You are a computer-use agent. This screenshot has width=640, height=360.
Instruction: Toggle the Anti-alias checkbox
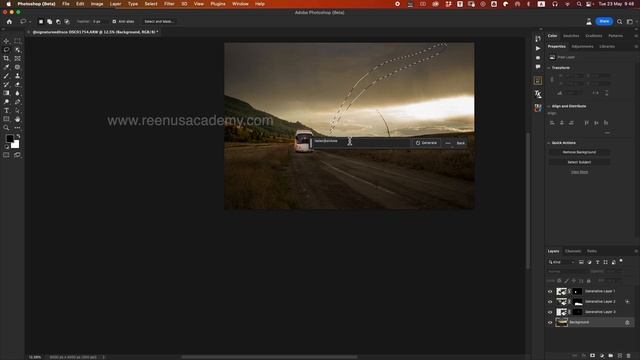(x=114, y=21)
